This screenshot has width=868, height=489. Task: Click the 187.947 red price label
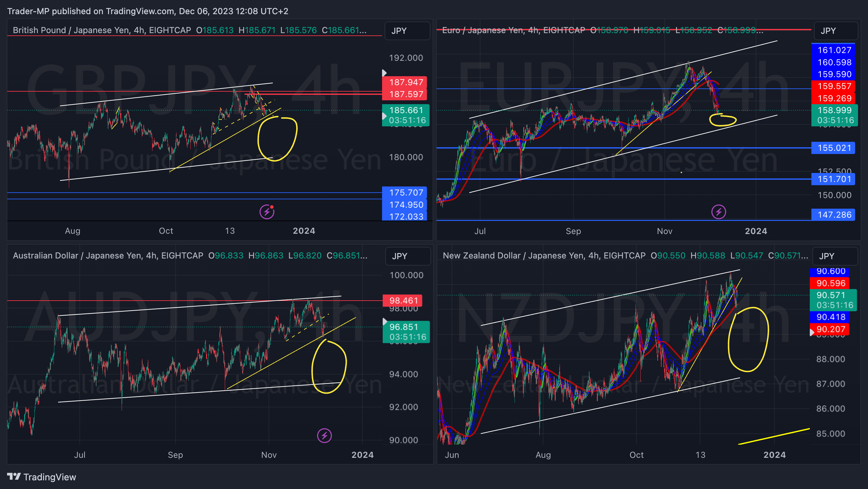click(x=405, y=82)
